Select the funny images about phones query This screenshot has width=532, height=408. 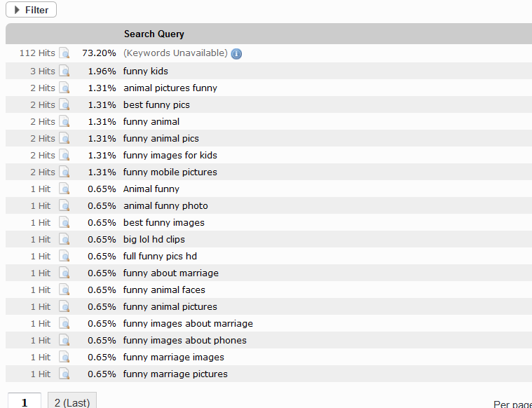pyautogui.click(x=185, y=340)
